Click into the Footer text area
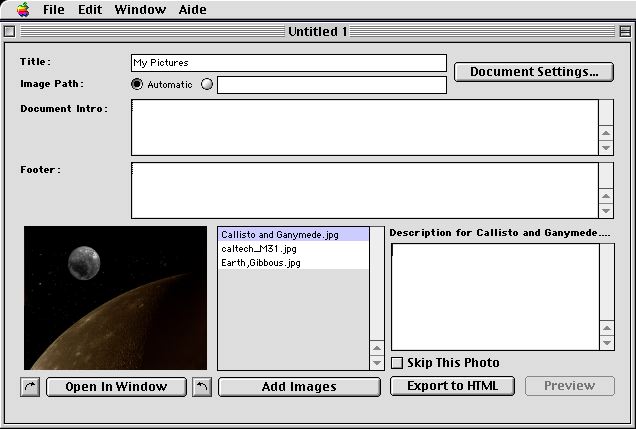This screenshot has width=636, height=429. (365, 190)
